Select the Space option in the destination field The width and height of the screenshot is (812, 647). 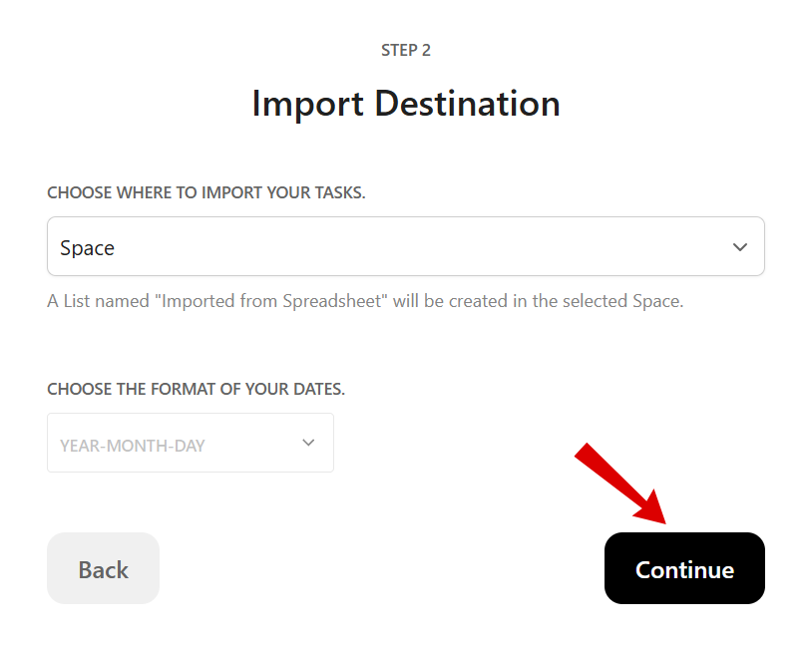point(406,246)
